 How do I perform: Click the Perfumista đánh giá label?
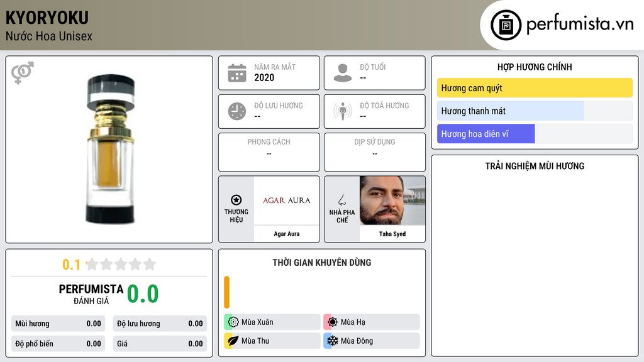tap(91, 294)
